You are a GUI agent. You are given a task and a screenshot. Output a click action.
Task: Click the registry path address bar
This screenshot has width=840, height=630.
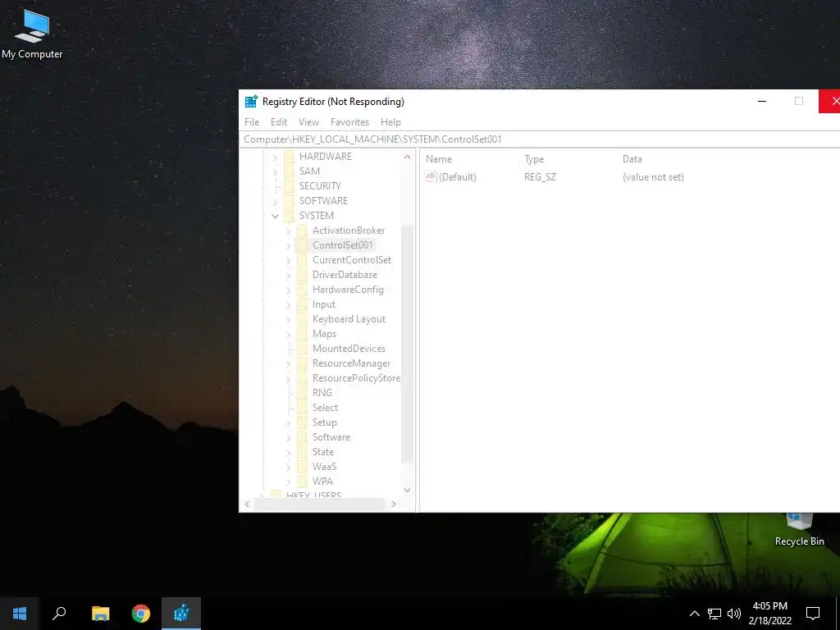tap(539, 139)
